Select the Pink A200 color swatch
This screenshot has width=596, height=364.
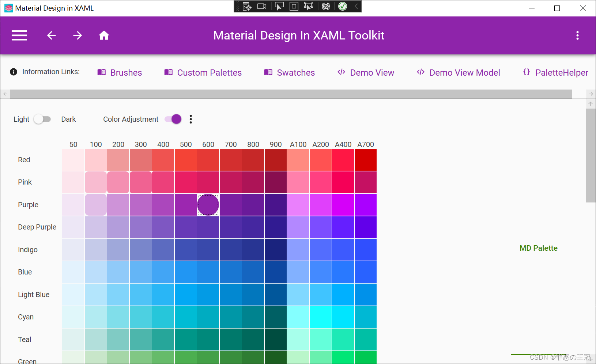pyautogui.click(x=321, y=182)
